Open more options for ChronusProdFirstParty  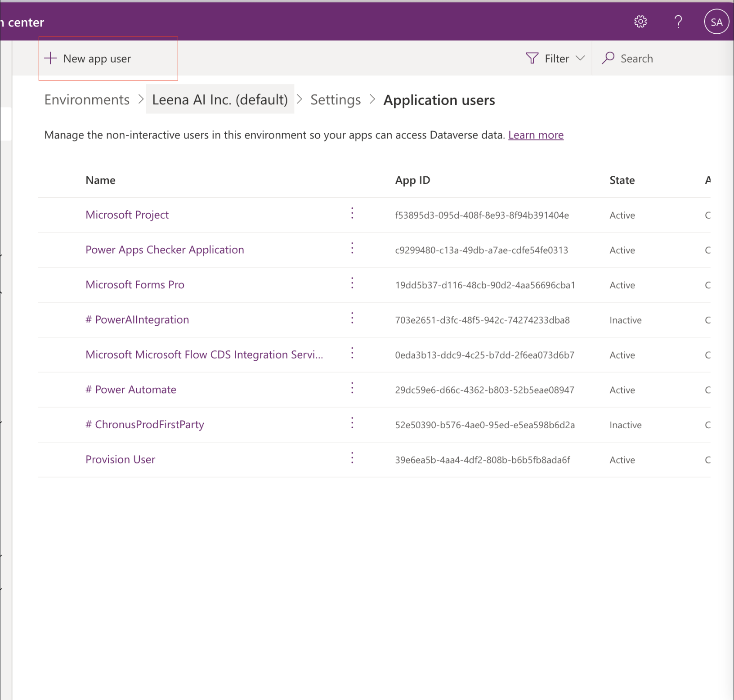[352, 423]
